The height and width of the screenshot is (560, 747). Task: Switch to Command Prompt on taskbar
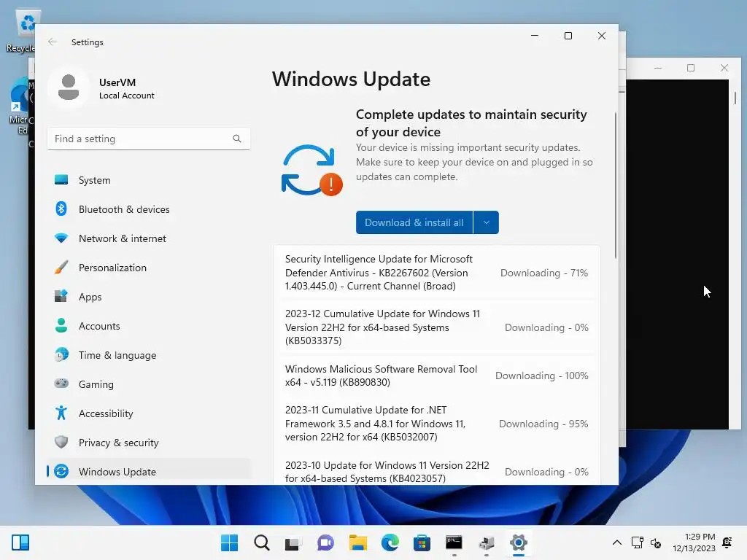point(454,542)
